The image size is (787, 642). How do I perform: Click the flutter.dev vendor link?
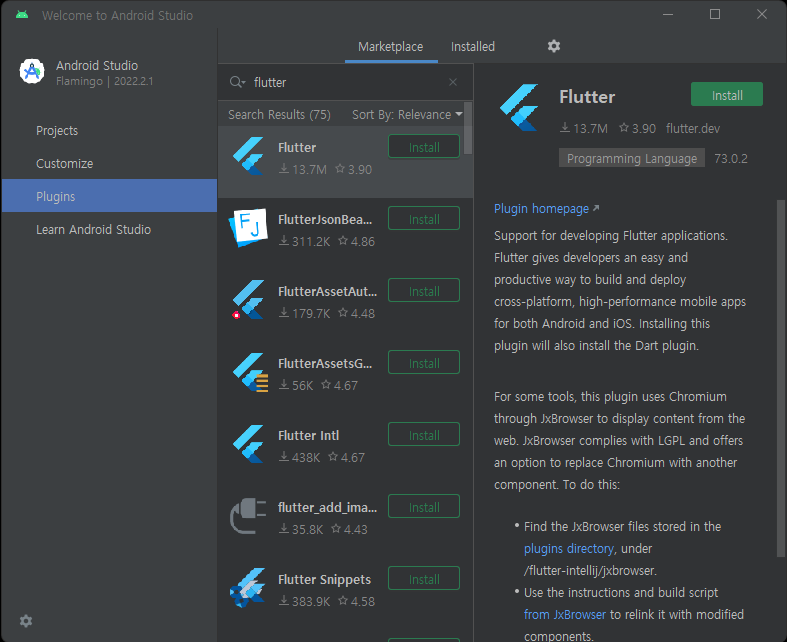pyautogui.click(x=693, y=129)
